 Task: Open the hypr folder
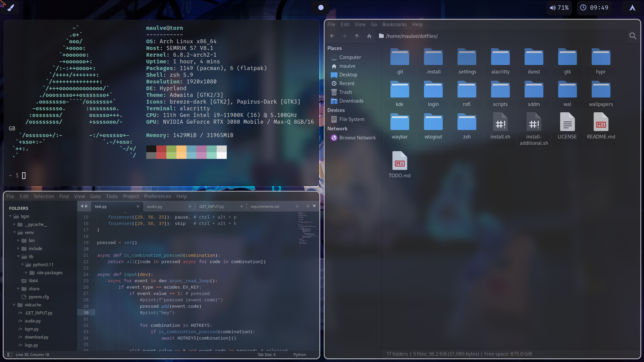(600, 57)
